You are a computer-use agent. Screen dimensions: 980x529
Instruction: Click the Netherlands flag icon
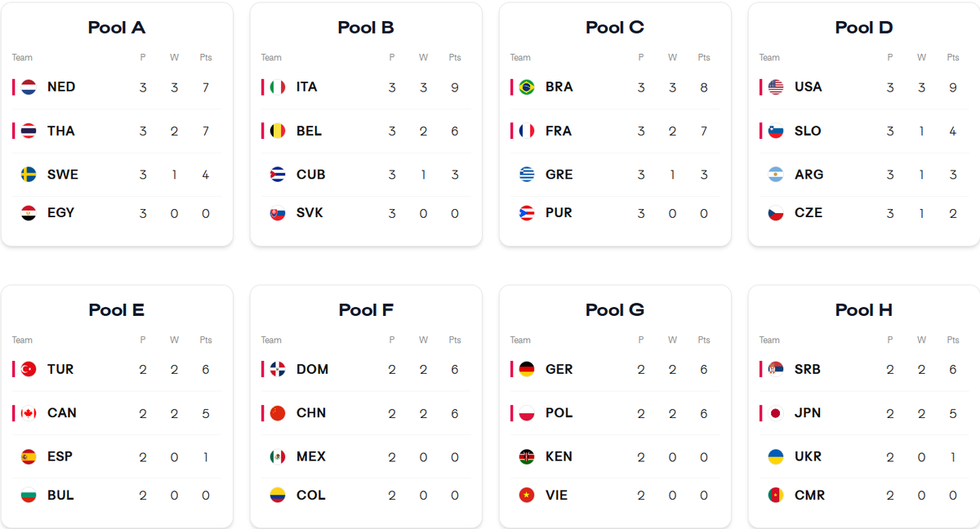(x=29, y=87)
